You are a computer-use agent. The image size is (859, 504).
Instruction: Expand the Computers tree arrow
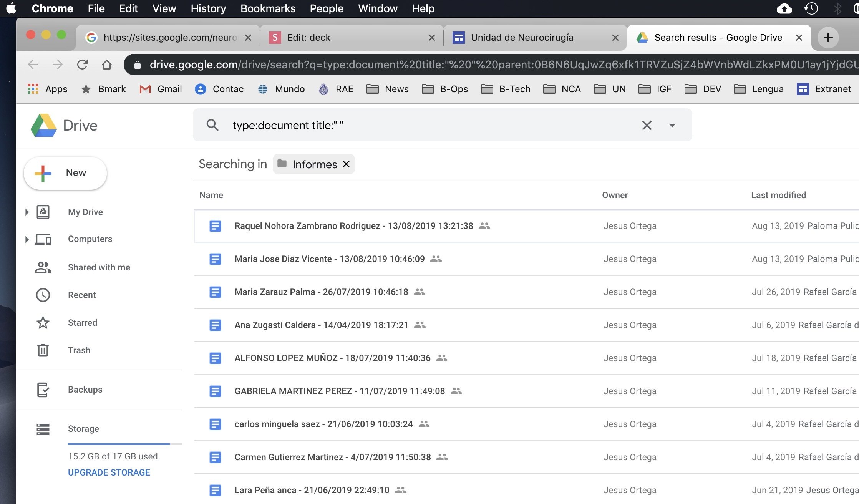27,239
